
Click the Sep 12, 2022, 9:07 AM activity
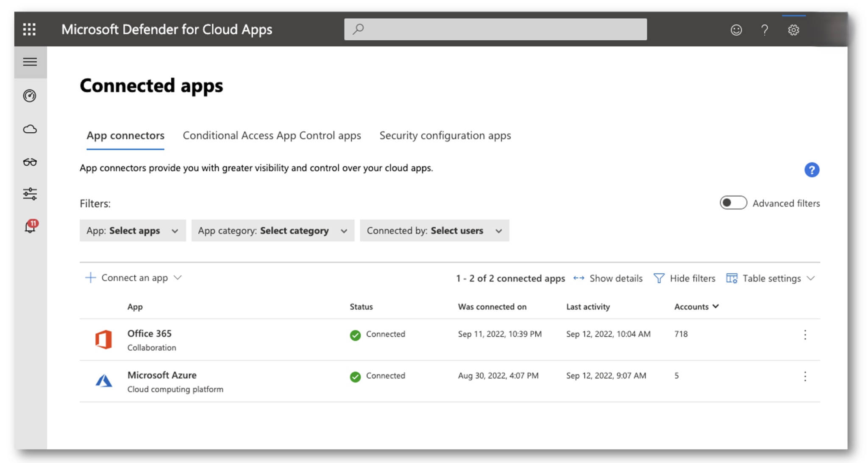tap(606, 376)
